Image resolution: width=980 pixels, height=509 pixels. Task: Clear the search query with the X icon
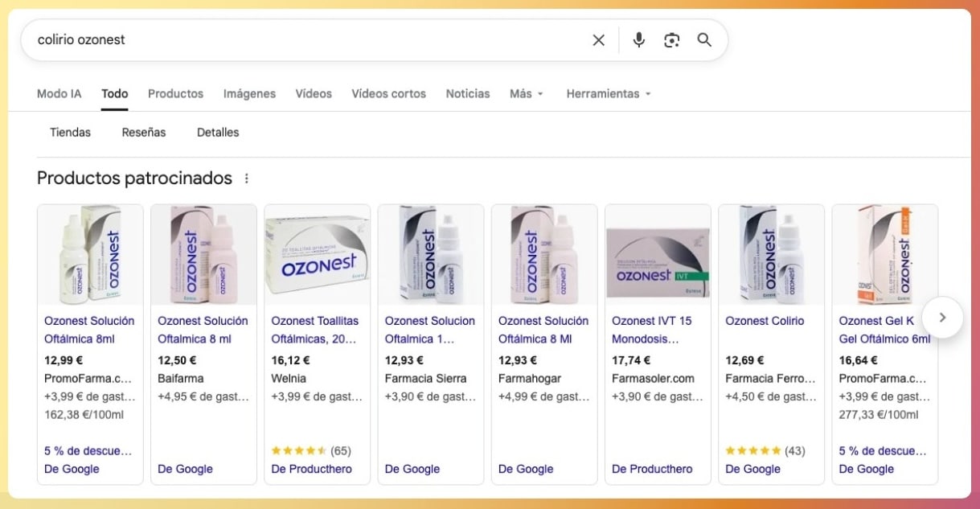(x=598, y=39)
